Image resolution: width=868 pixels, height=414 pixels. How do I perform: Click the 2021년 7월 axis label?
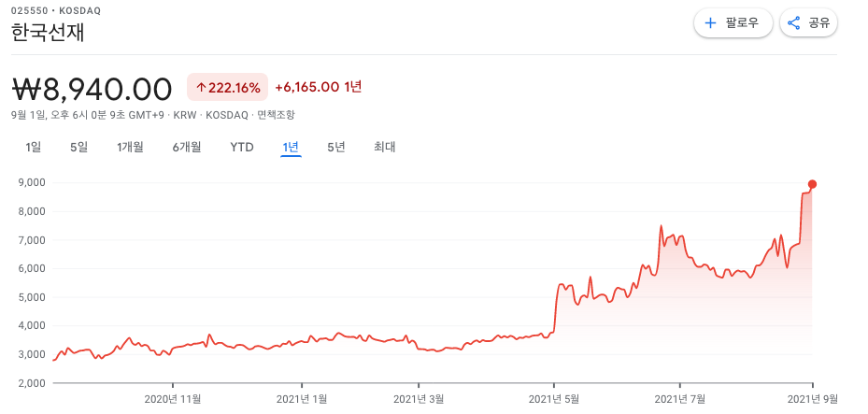[680, 398]
